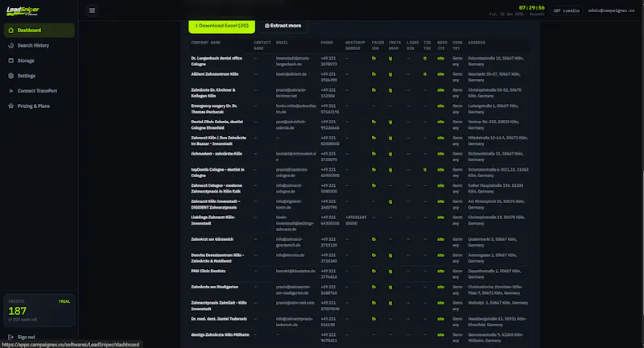Screen dimensions: 644x348
Task: Open ig link for Dental Clinic Colonia row
Action: [390, 122]
